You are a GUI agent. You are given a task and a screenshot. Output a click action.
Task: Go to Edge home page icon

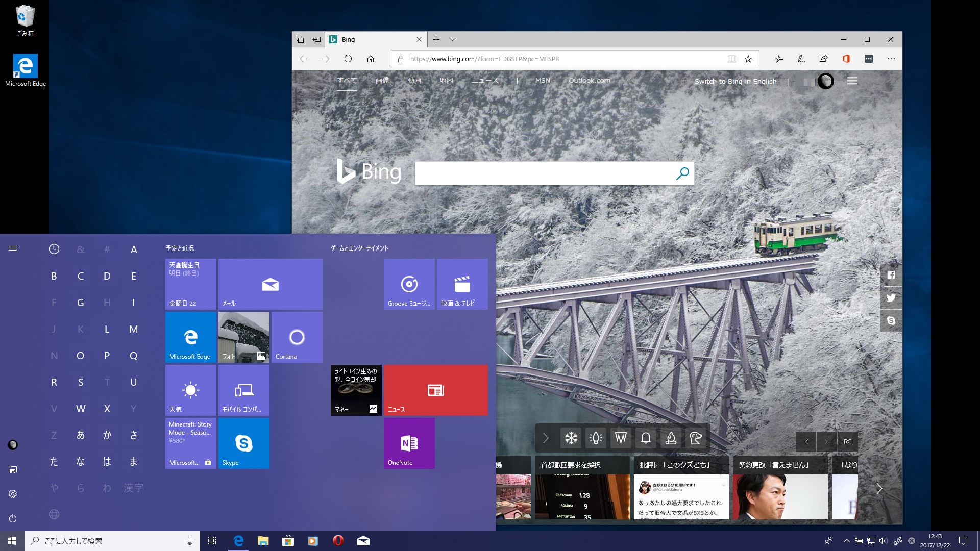[371, 59]
